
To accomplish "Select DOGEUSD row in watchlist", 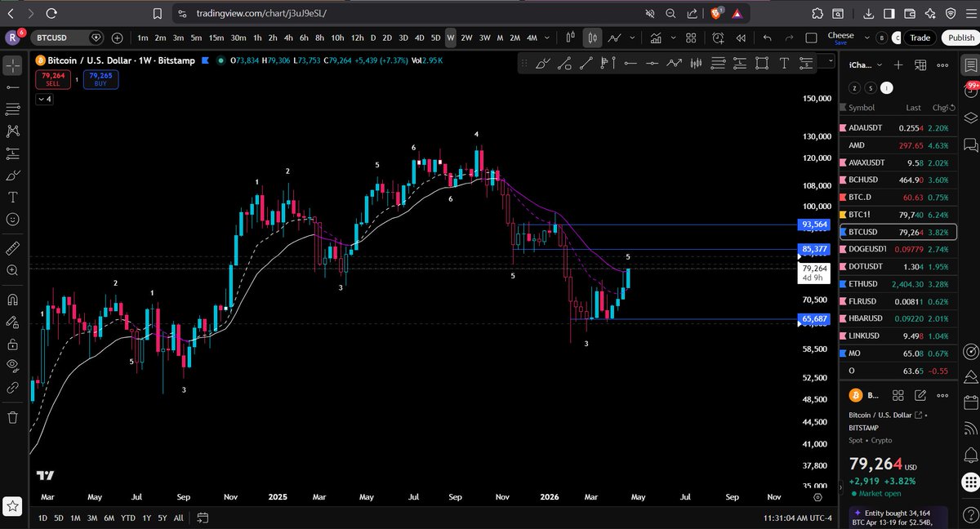I will tap(897, 248).
